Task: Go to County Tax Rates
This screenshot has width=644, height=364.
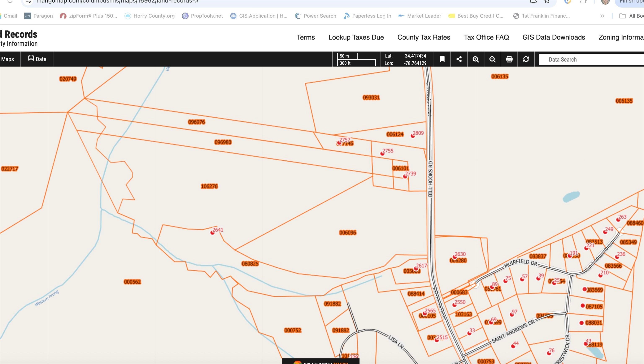Action: [x=424, y=37]
